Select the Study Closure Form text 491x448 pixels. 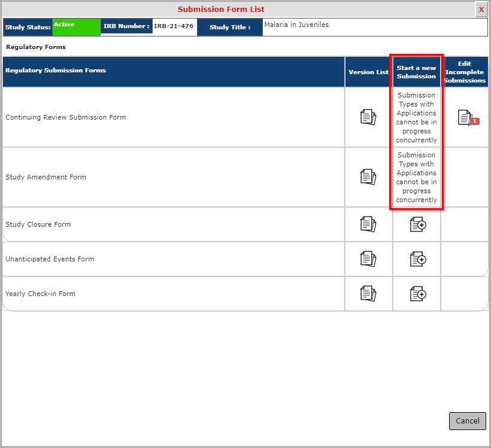(x=38, y=224)
